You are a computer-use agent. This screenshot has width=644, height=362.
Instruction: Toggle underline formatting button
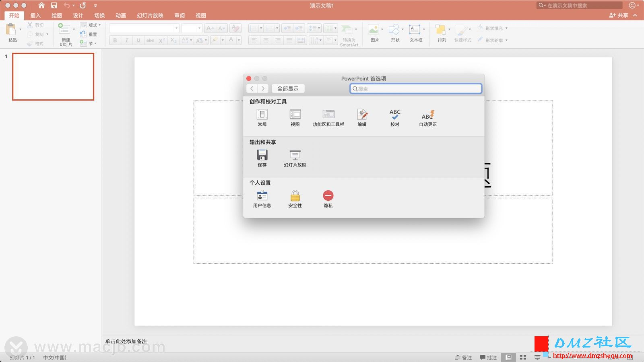pos(138,40)
